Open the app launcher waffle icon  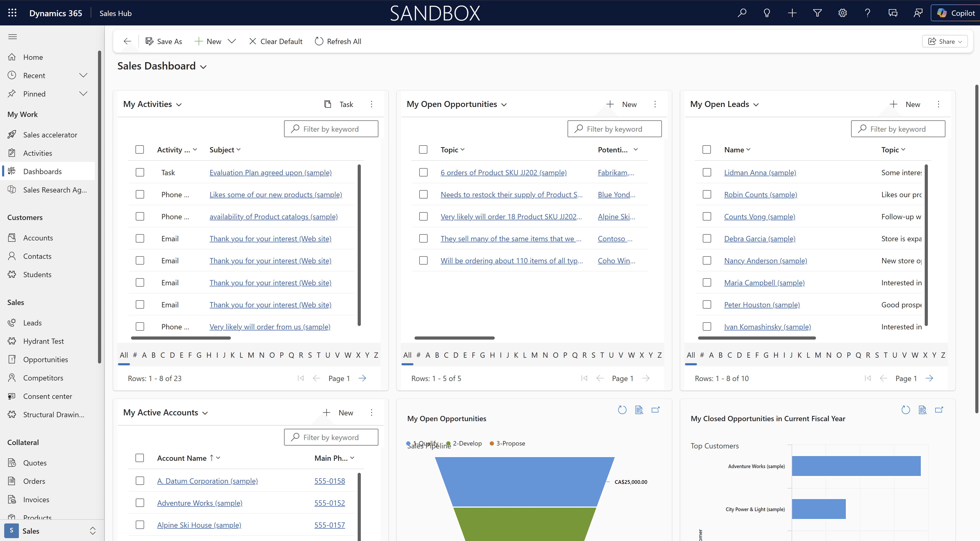pos(12,13)
